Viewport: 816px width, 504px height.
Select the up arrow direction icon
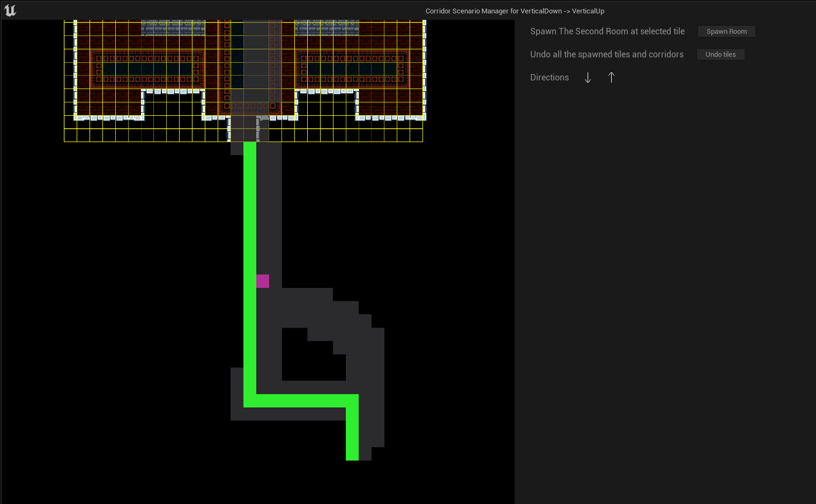click(611, 78)
